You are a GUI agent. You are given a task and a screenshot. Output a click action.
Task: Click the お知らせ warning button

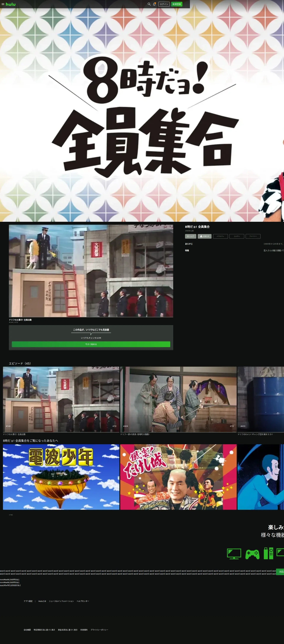click(204, 236)
